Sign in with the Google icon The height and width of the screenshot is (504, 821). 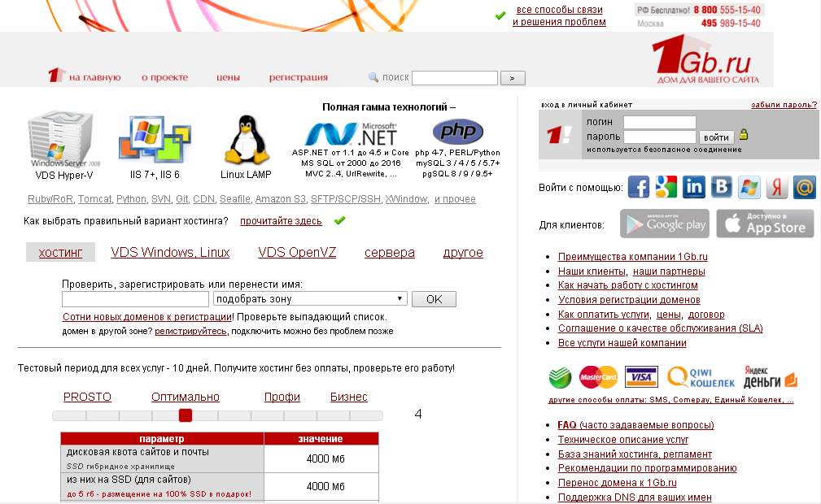666,187
